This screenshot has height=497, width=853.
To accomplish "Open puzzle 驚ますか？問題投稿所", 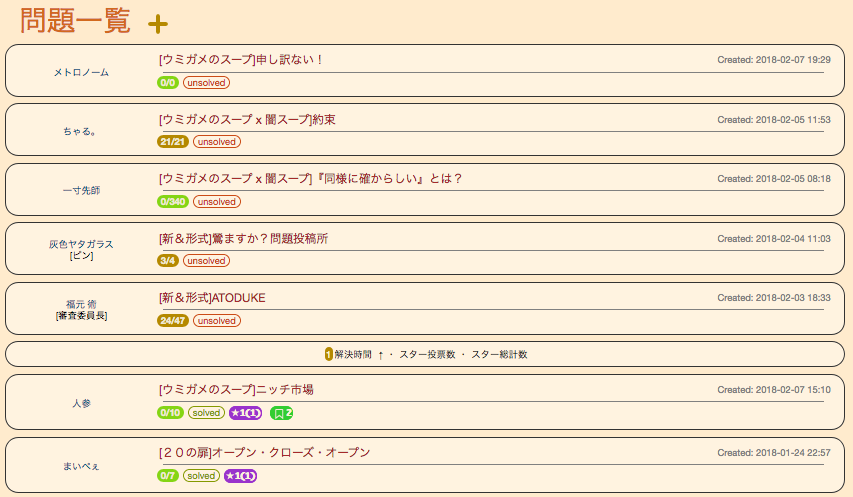I will 244,238.
